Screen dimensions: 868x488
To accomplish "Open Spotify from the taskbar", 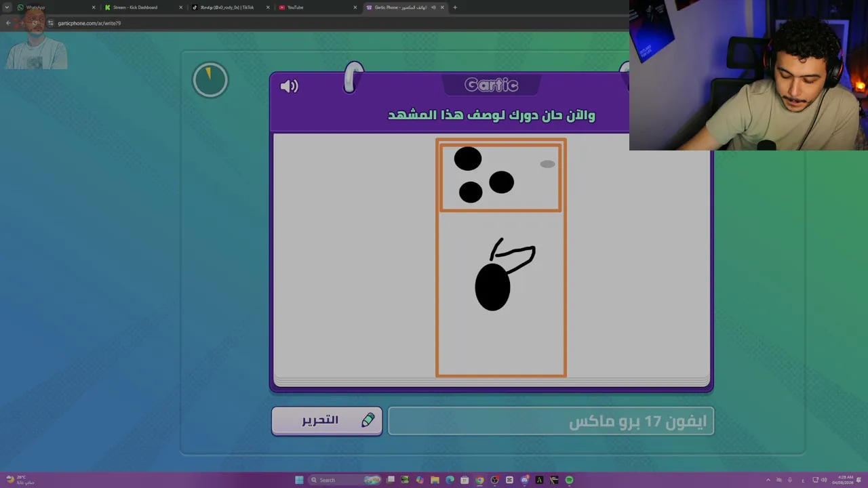I will (x=569, y=480).
